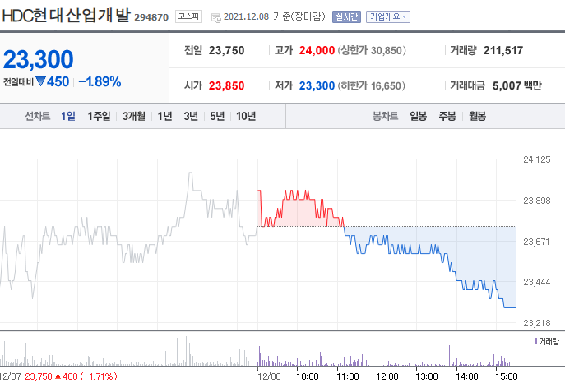This screenshot has height=392, width=565.
Task: Select the 10년 line chart tab
Action: coord(246,116)
